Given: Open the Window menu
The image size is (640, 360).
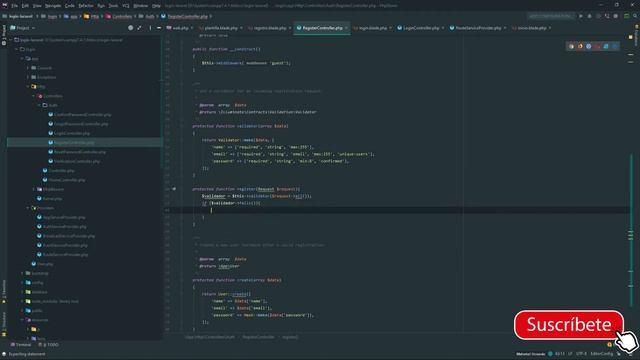Looking at the screenshot, I should [x=141, y=6].
